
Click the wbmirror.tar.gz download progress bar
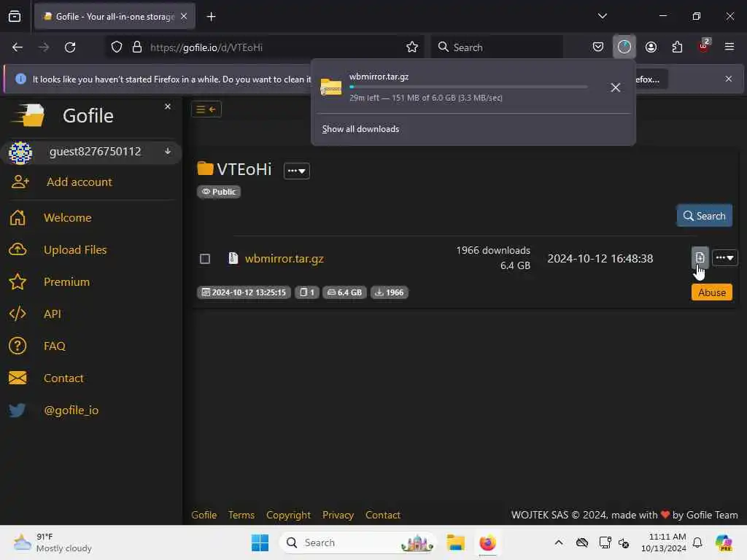468,87
